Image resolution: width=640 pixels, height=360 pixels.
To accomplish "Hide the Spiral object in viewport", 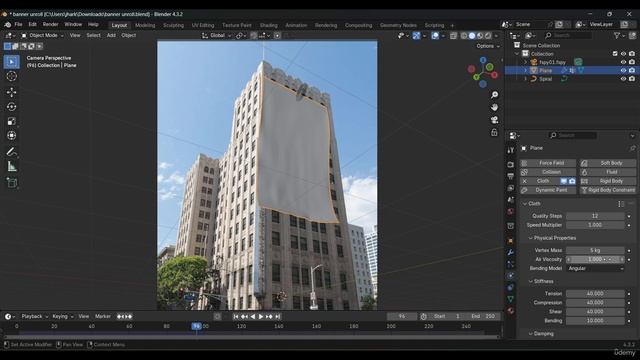I will (x=623, y=79).
